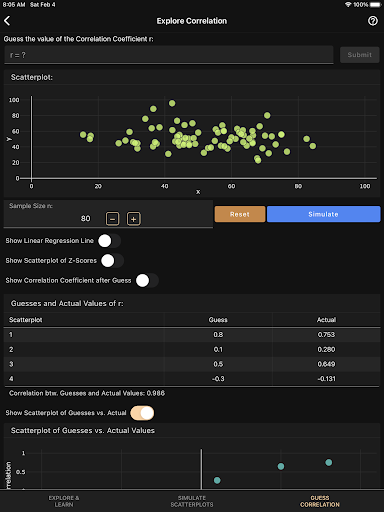This screenshot has width=384, height=512.
Task: Click the blue Simulate button
Action: tap(324, 214)
